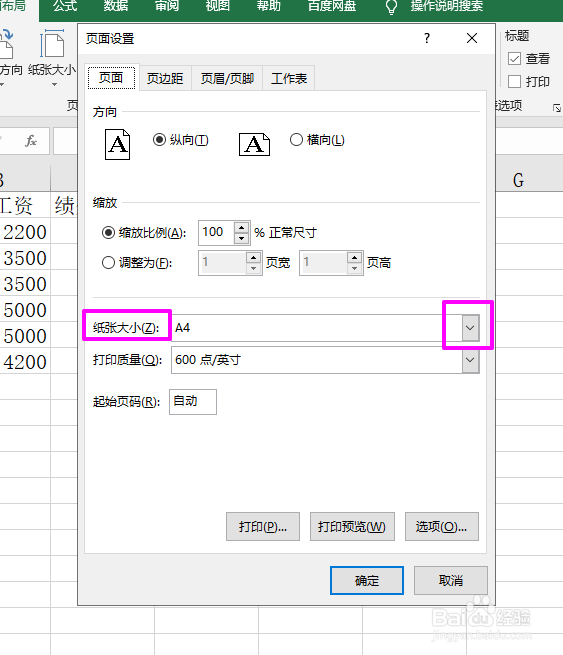Click the landscape orientation page icon
The image size is (563, 655).
click(254, 145)
